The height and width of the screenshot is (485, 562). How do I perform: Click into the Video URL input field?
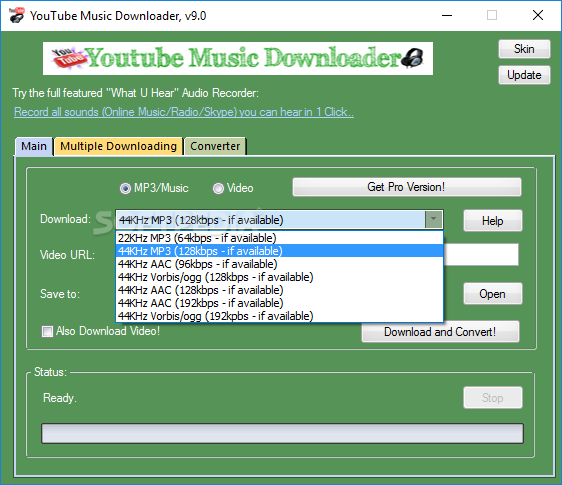(x=481, y=255)
